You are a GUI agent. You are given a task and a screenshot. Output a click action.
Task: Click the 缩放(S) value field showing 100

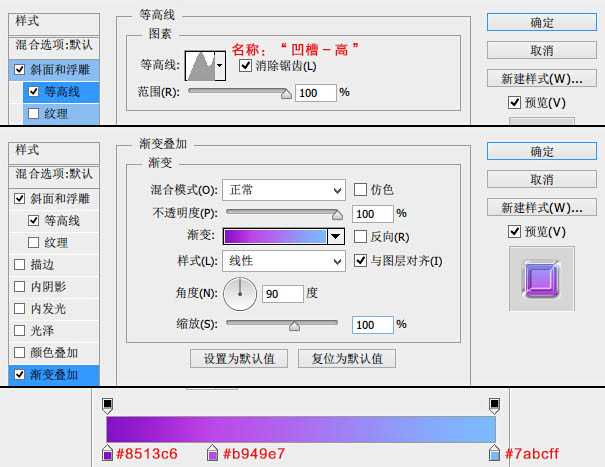372,325
